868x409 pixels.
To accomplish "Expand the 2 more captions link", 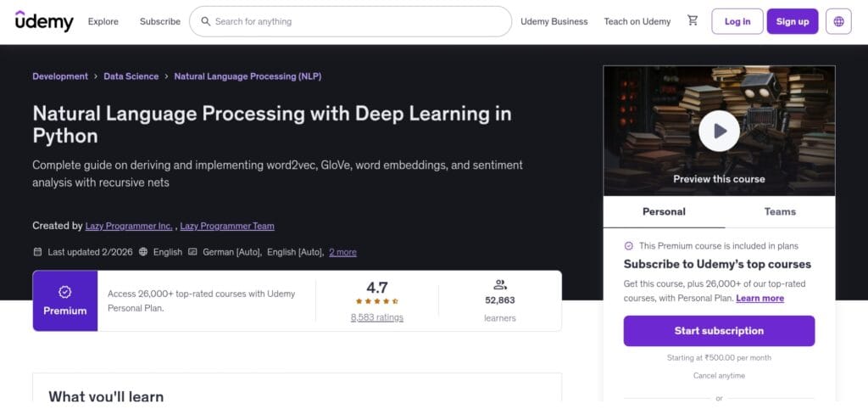I will (342, 252).
